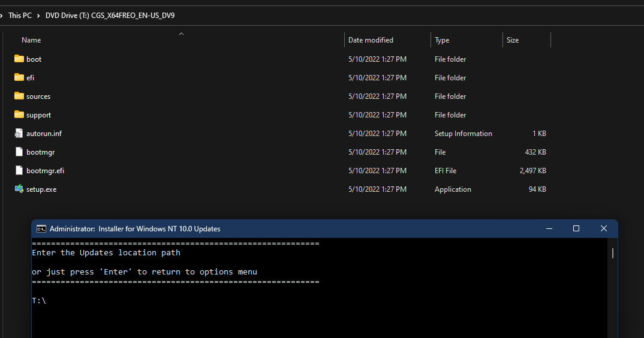
Task: Select the efi folder icon
Action: [19, 77]
